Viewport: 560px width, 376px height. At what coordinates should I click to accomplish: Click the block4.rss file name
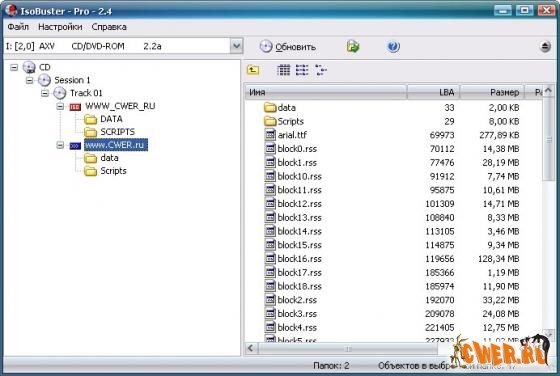click(297, 327)
